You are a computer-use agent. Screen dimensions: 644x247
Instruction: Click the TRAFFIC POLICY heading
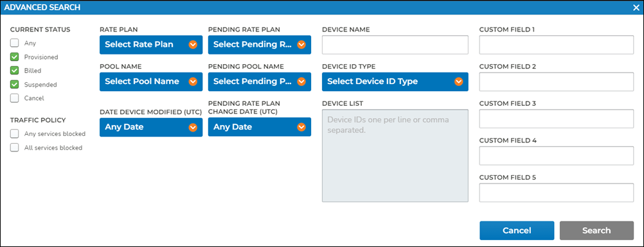(38, 120)
